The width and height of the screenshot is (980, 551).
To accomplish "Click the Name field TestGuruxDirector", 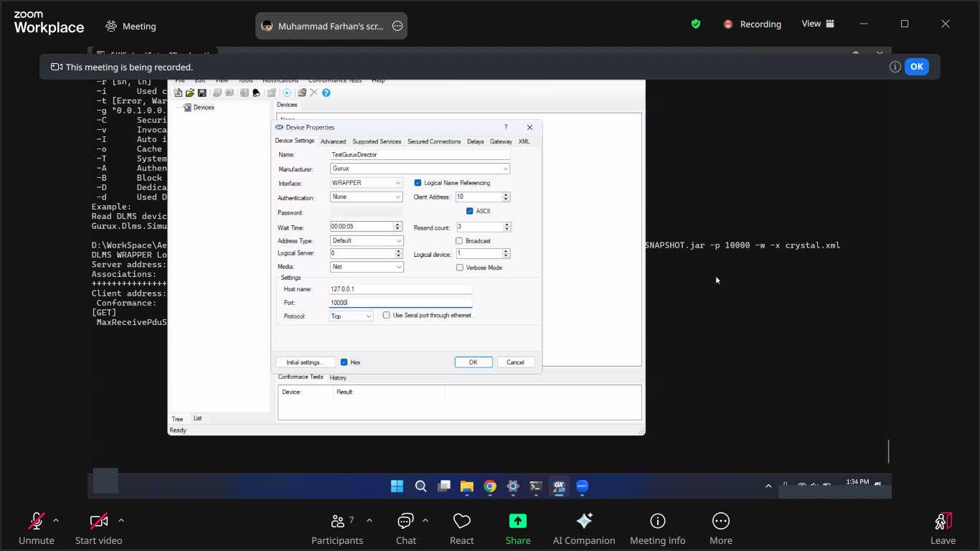I will point(420,154).
